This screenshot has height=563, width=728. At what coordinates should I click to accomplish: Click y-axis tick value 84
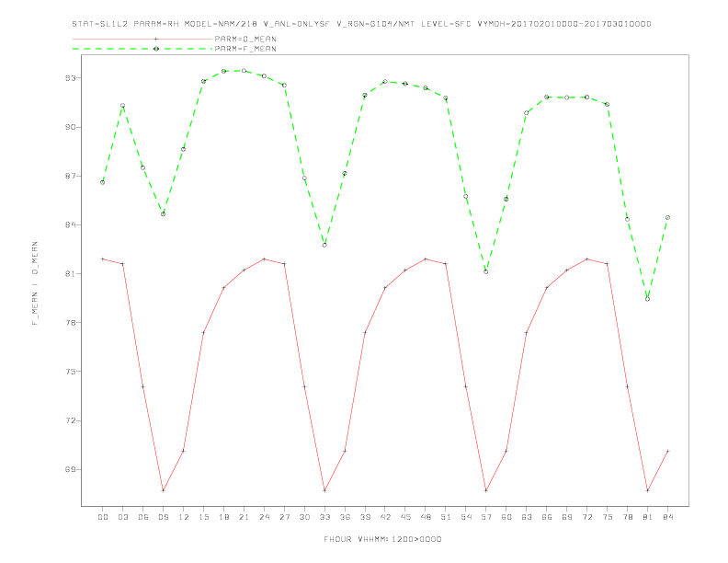(70, 224)
